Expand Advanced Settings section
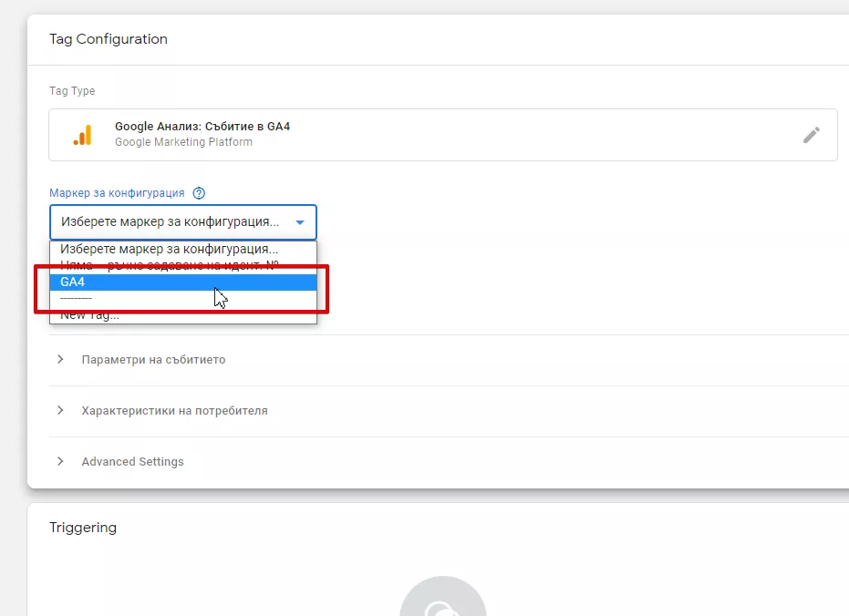This screenshot has width=849, height=616. coord(132,461)
